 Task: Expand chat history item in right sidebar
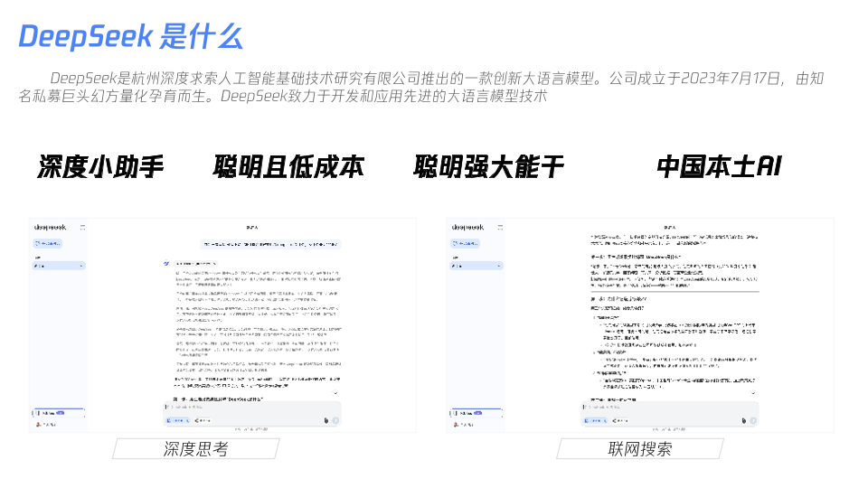pyautogui.click(x=476, y=266)
